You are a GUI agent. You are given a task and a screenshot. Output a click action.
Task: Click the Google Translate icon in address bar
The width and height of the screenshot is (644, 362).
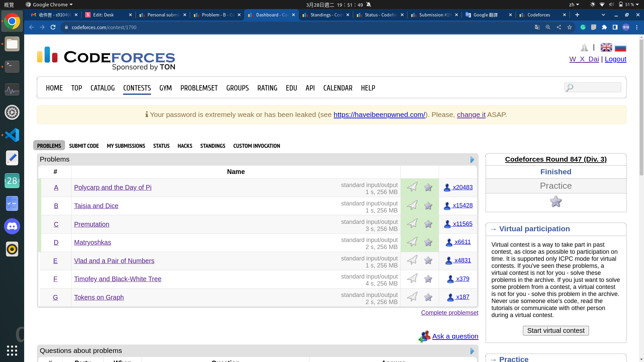[537, 27]
